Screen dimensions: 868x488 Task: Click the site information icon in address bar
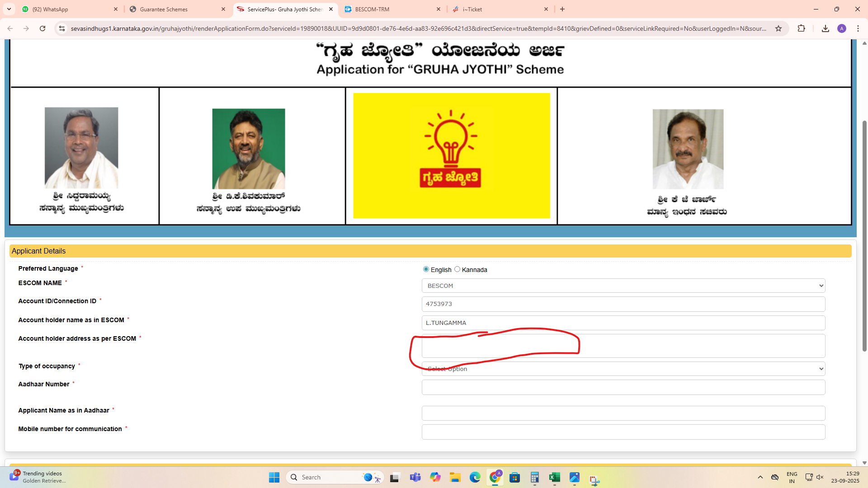pos(62,28)
